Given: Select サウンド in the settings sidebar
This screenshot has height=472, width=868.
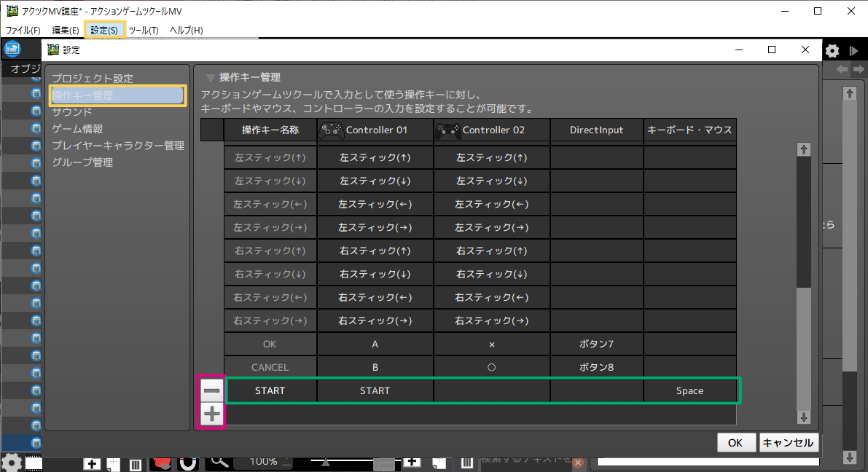Looking at the screenshot, I should 71,112.
